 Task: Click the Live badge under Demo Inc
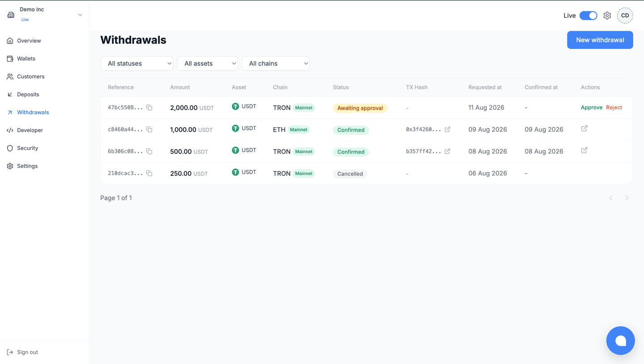pos(25,20)
